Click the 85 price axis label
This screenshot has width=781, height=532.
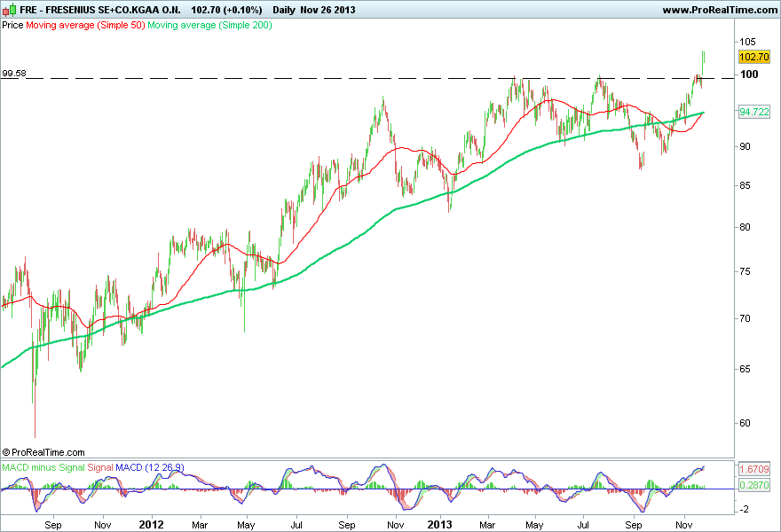pos(745,185)
